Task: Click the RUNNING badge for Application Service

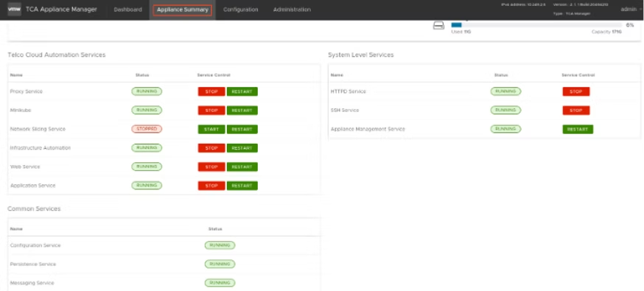Action: point(147,186)
